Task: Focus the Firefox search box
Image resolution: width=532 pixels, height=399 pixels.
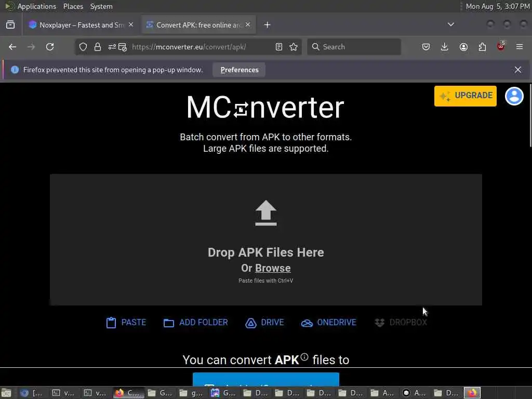Action: point(354,47)
